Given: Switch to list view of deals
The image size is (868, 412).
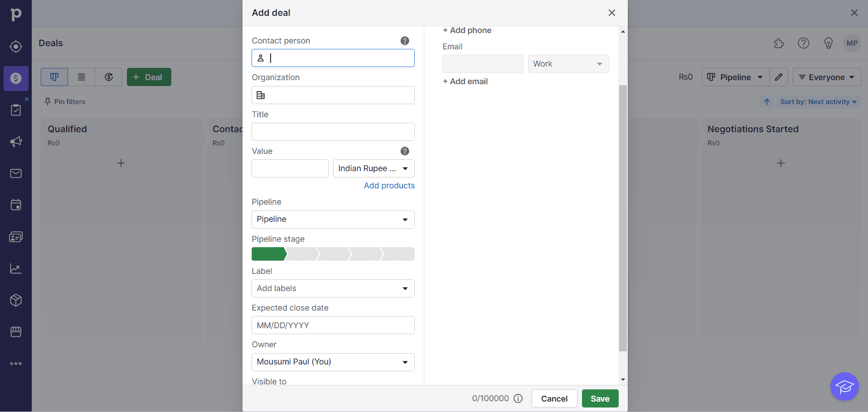Looking at the screenshot, I should (81, 77).
